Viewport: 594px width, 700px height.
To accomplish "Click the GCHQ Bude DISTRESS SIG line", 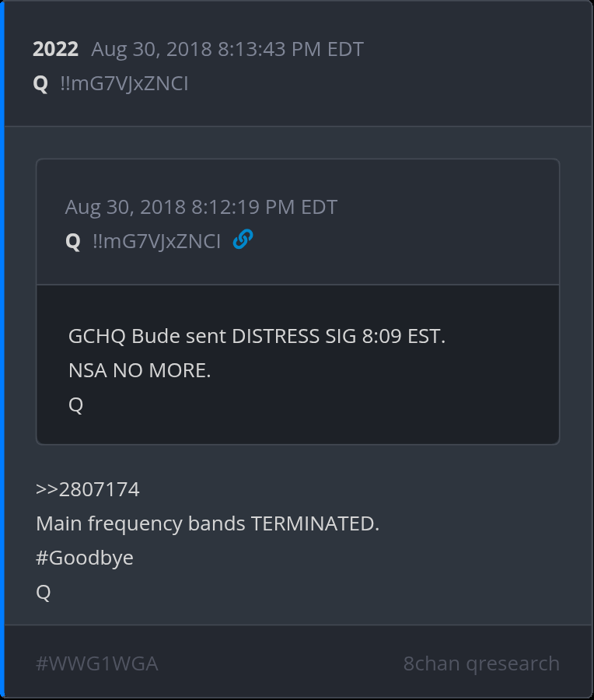I will tap(257, 337).
